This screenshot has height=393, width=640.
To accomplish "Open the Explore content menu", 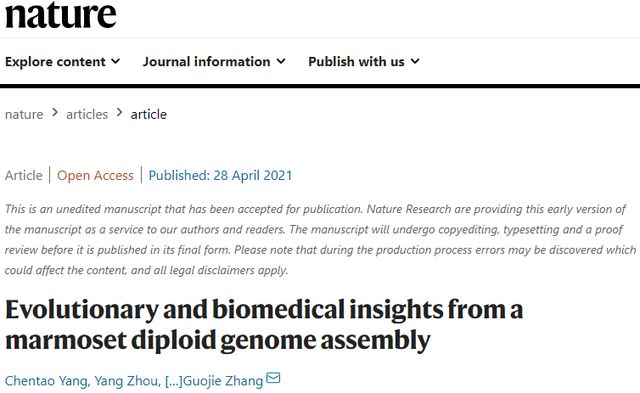I will coord(62,62).
